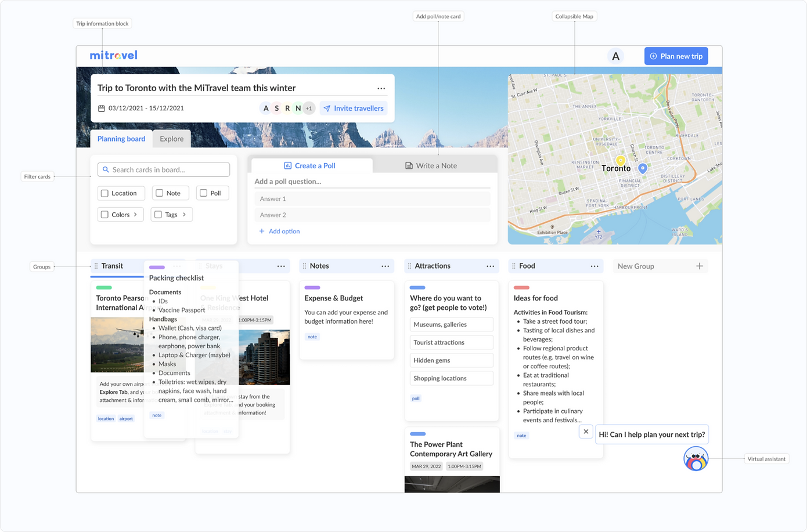
Task: Click the airport tag on Transit card
Action: [x=126, y=418]
